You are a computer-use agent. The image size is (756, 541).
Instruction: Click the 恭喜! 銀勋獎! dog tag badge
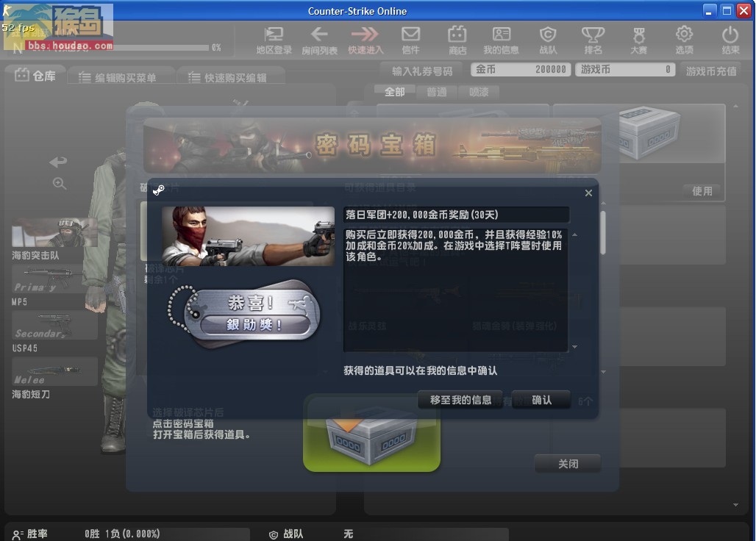click(x=243, y=314)
